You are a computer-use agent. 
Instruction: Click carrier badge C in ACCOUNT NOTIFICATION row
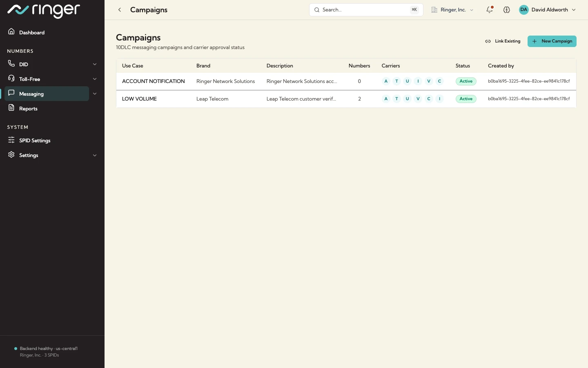click(439, 81)
